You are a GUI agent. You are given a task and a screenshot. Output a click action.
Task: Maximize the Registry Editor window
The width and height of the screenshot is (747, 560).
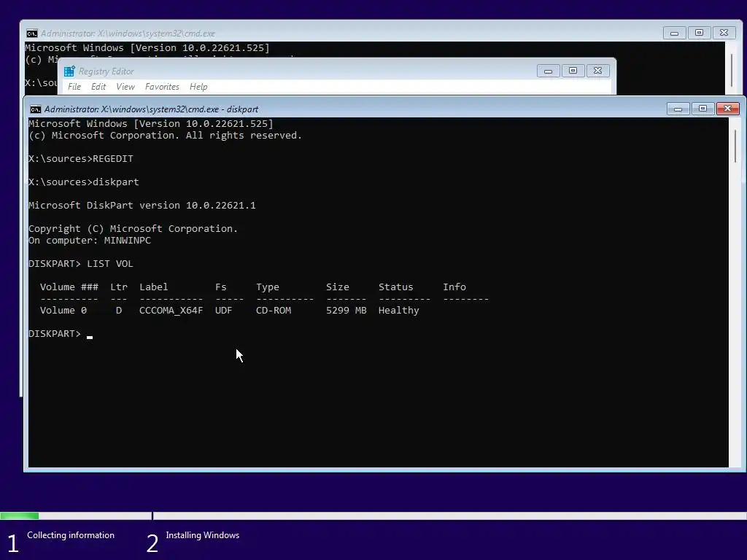coord(573,71)
